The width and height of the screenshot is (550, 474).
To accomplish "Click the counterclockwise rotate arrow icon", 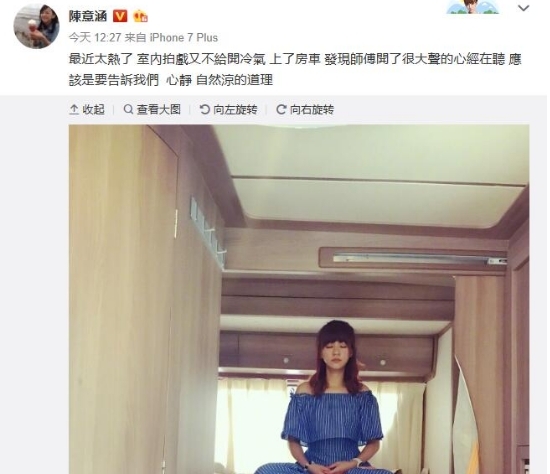I will pos(204,109).
